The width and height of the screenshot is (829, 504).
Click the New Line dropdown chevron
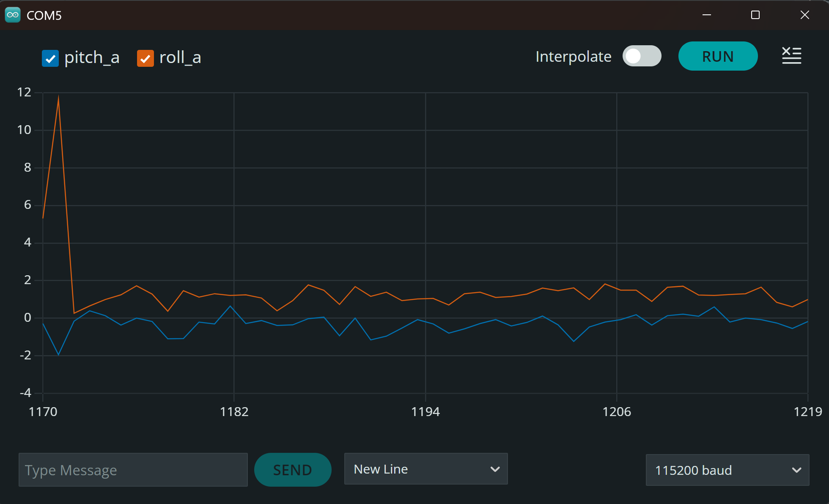point(495,469)
